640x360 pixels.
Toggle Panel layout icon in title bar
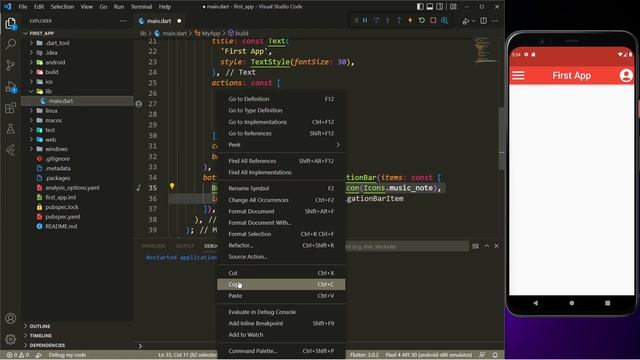pos(430,7)
